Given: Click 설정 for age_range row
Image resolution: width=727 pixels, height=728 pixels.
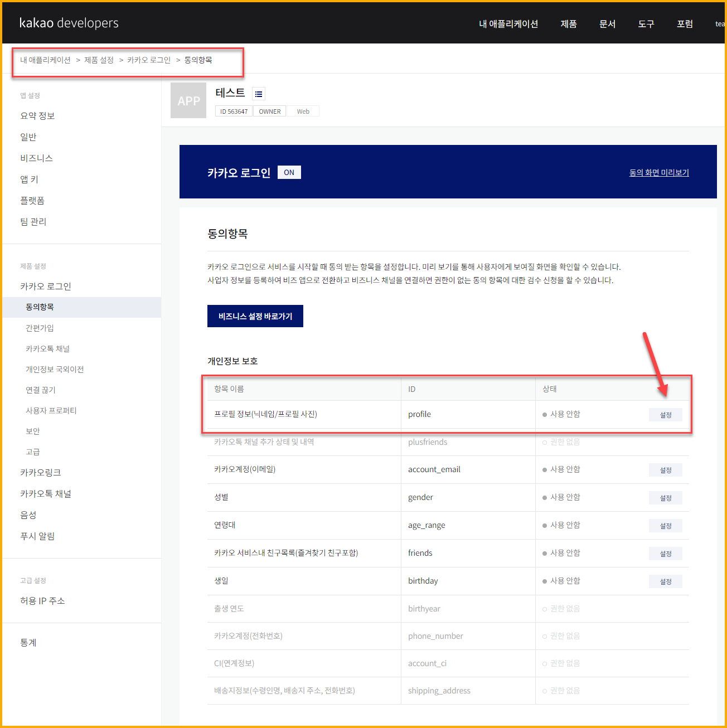Looking at the screenshot, I should pyautogui.click(x=666, y=526).
